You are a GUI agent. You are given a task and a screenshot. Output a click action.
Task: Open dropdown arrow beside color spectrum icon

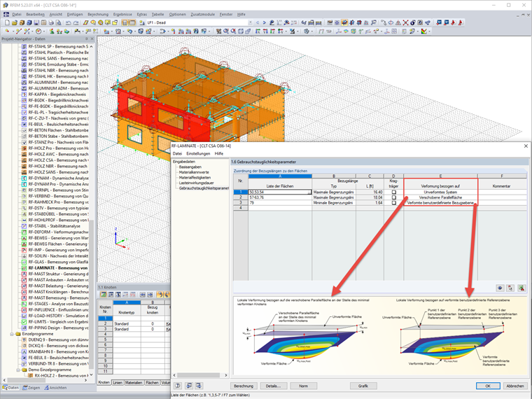(x=429, y=31)
